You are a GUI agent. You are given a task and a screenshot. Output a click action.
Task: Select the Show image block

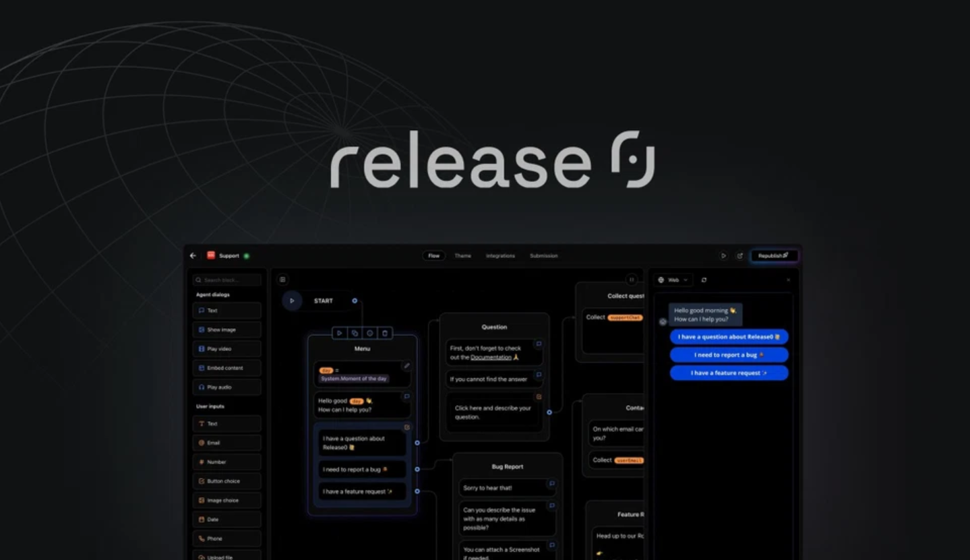pos(227,330)
